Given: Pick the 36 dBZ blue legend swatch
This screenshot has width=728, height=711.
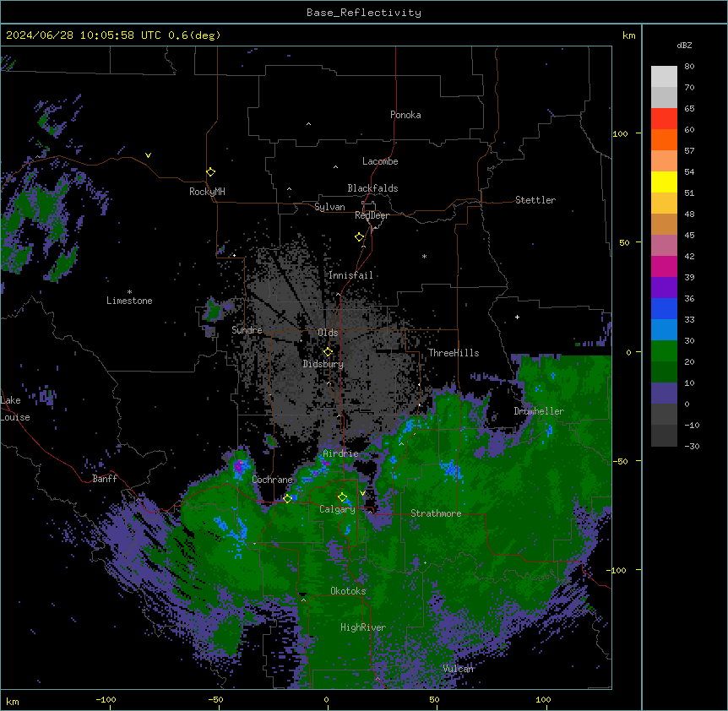Looking at the screenshot, I should pos(664,308).
